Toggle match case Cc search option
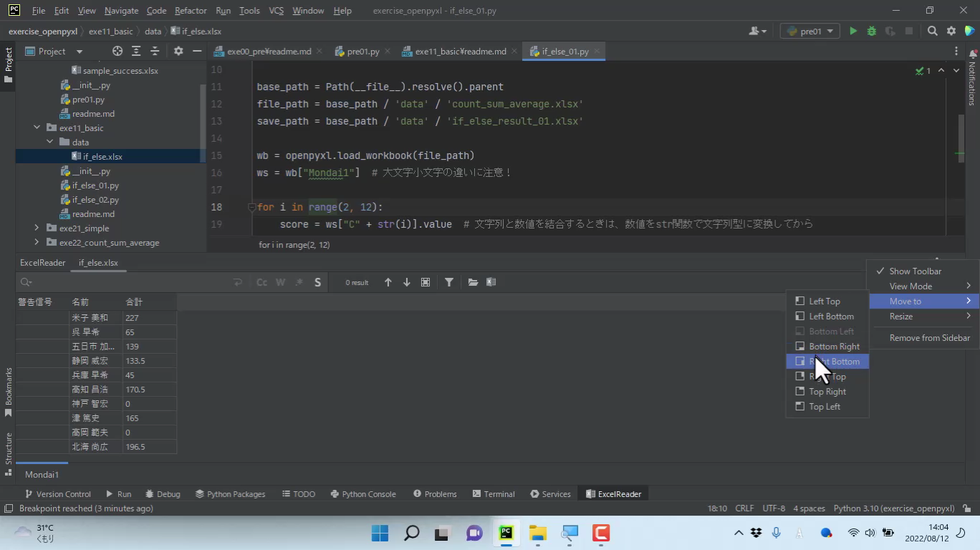The height and width of the screenshot is (550, 980). pos(262,282)
